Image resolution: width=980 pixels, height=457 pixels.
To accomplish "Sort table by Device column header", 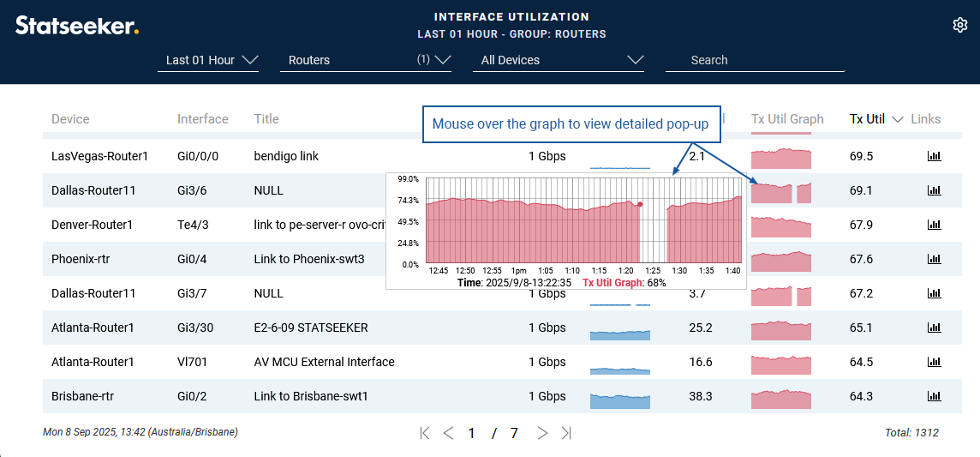I will [x=70, y=119].
